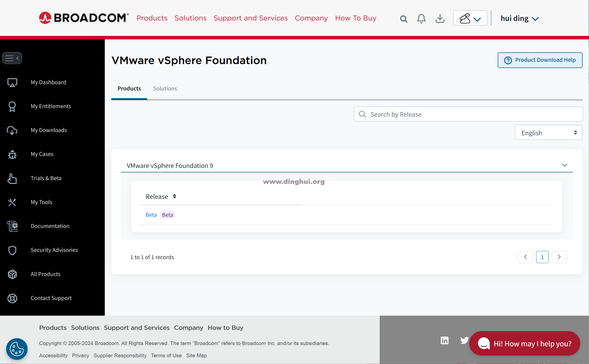Open the Company top navigation menu
The height and width of the screenshot is (364, 589).
[311, 18]
